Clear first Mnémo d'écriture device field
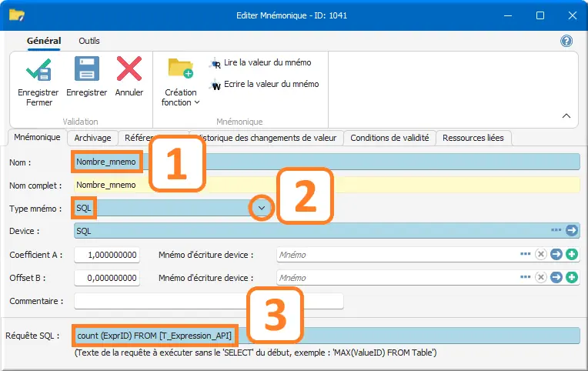588x371 pixels. 541,254
